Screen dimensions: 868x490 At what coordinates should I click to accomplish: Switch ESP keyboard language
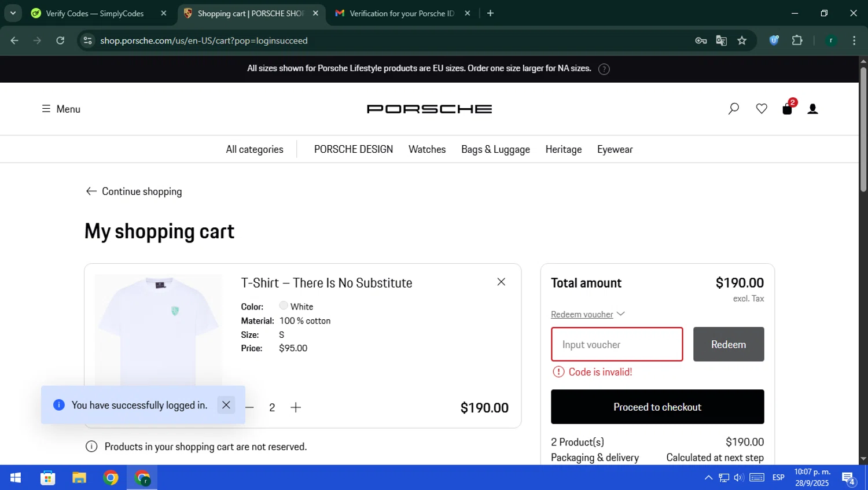tap(778, 478)
